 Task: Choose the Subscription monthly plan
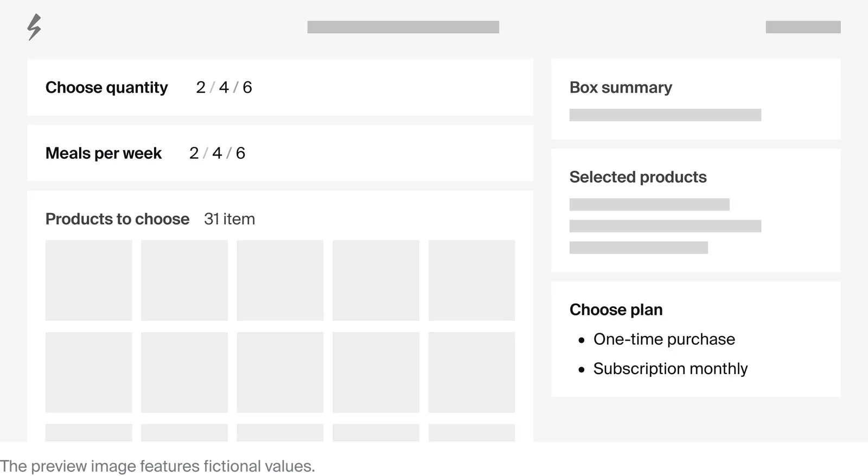pos(670,369)
